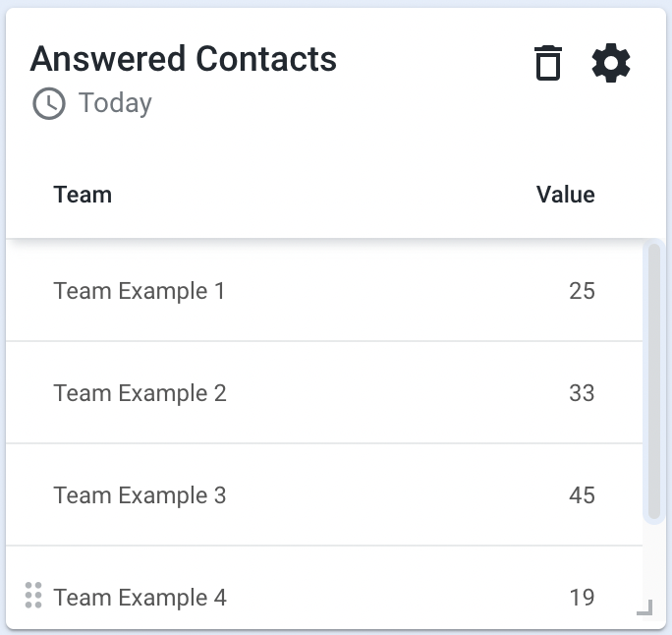Select the Team Example 1 row
This screenshot has height=635, width=672.
(324, 290)
